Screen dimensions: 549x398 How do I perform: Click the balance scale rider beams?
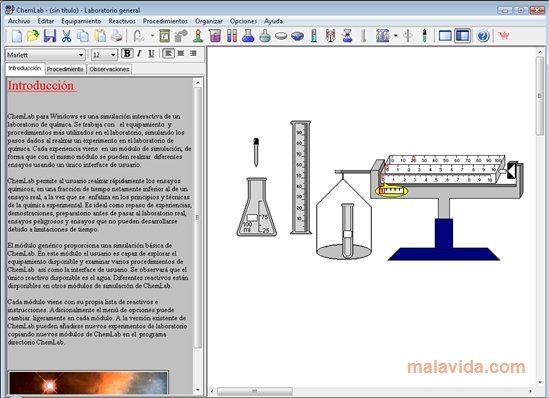pyautogui.click(x=443, y=169)
